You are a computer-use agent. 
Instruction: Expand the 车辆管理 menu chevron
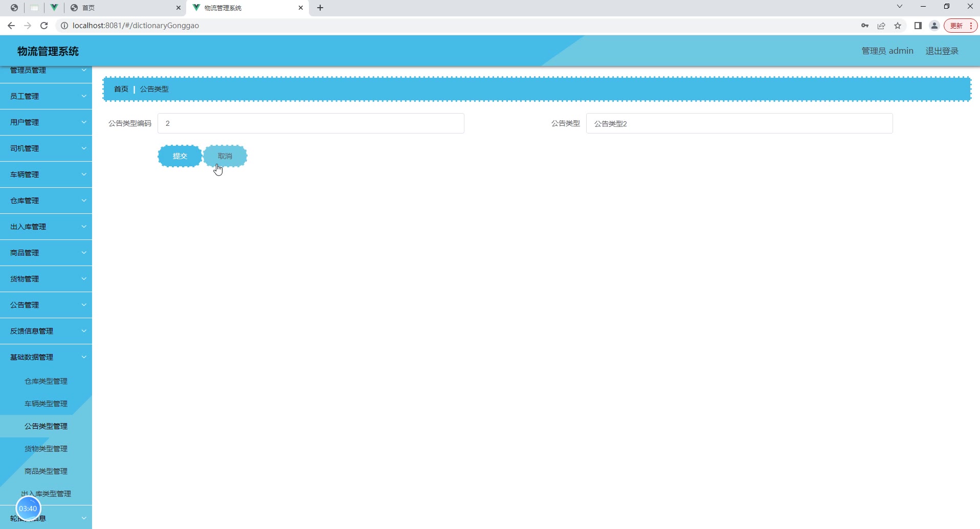[84, 174]
